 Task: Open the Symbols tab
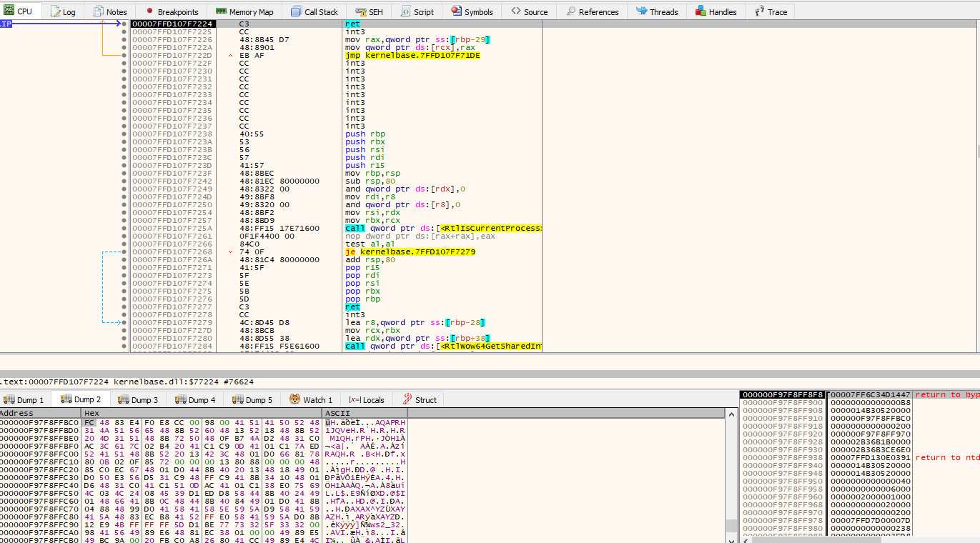[472, 11]
